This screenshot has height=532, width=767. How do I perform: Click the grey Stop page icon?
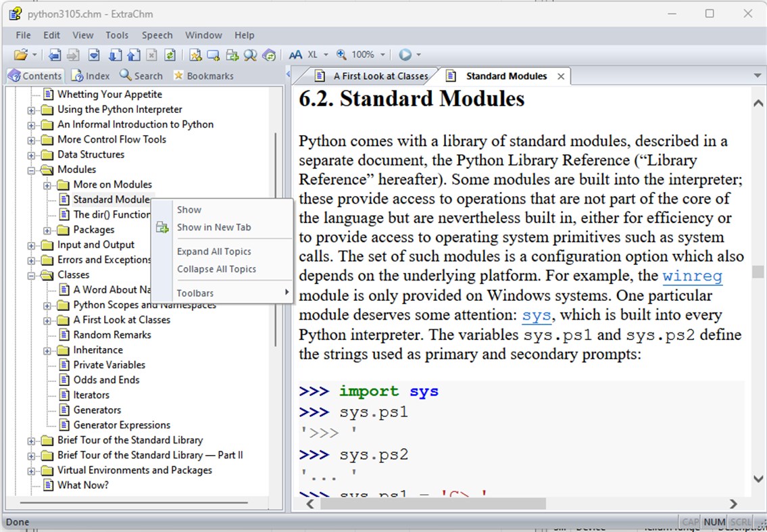click(151, 55)
